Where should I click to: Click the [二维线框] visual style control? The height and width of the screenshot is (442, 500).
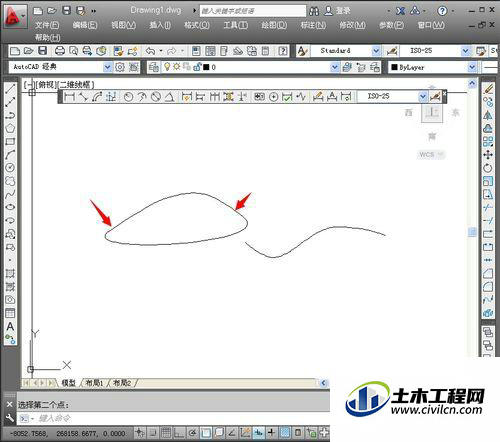point(75,84)
